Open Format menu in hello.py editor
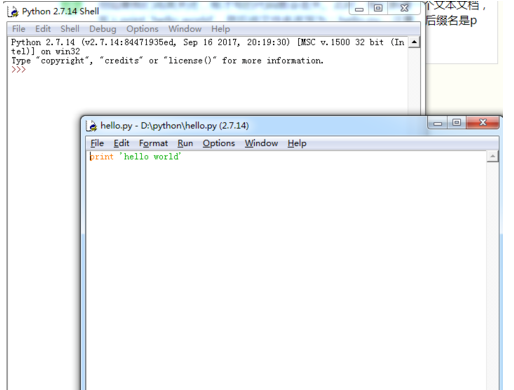 coord(153,143)
